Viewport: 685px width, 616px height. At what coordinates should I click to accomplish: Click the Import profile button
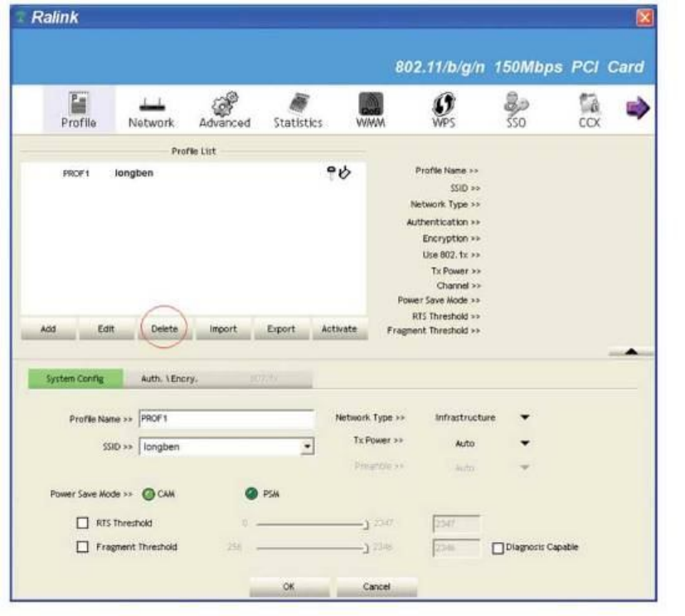[223, 329]
